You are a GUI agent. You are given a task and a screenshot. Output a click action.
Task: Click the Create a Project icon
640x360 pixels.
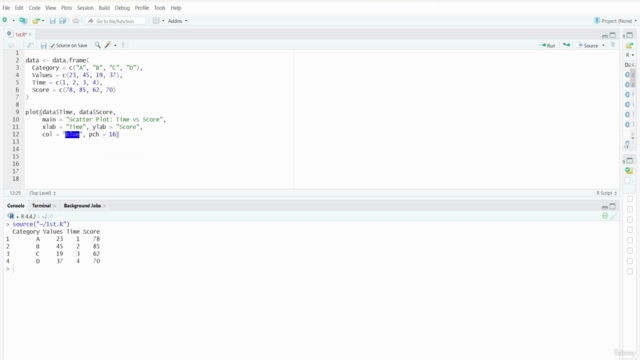tap(23, 20)
